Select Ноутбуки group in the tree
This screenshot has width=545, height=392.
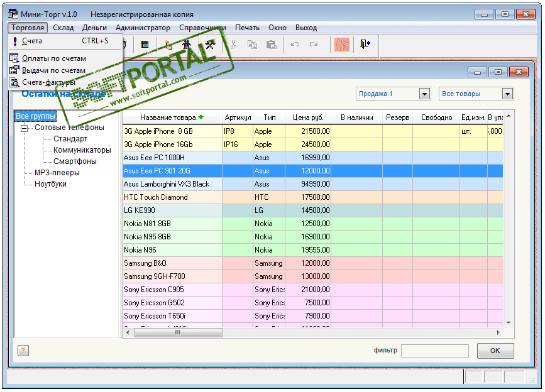click(x=50, y=184)
